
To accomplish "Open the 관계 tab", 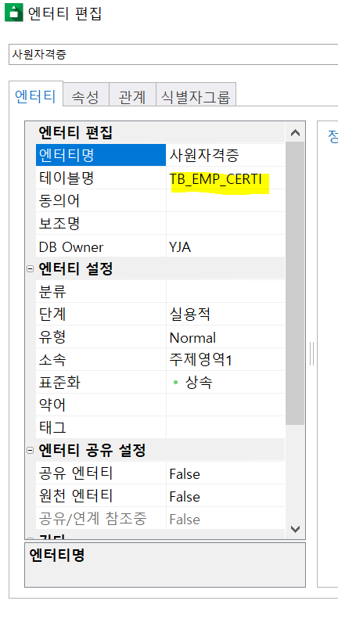I will [x=132, y=95].
